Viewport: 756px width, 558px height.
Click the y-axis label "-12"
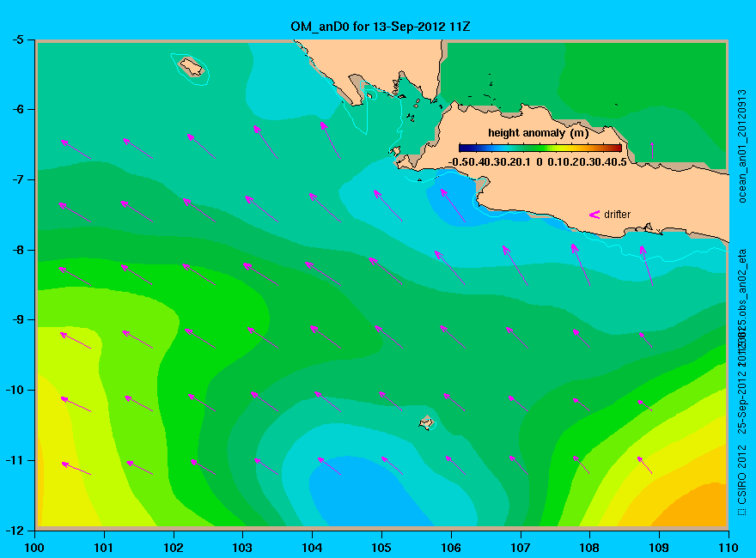click(x=14, y=530)
